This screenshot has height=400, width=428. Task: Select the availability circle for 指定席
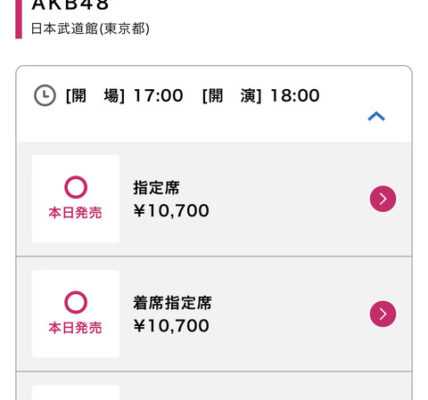[x=76, y=187]
